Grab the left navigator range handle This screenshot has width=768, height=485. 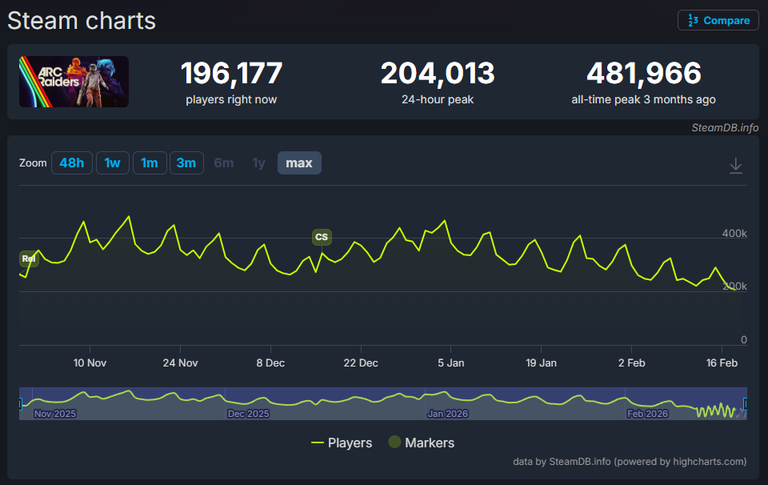tap(20, 403)
